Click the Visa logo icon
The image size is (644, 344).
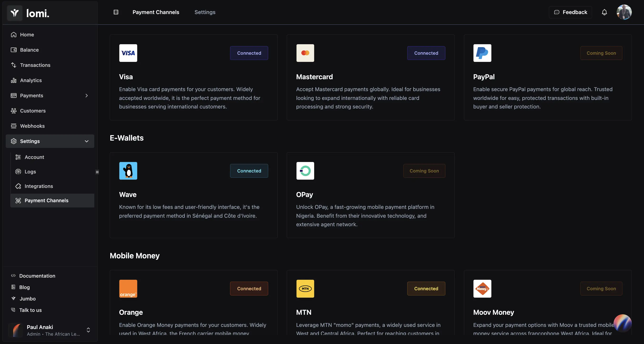(x=128, y=53)
